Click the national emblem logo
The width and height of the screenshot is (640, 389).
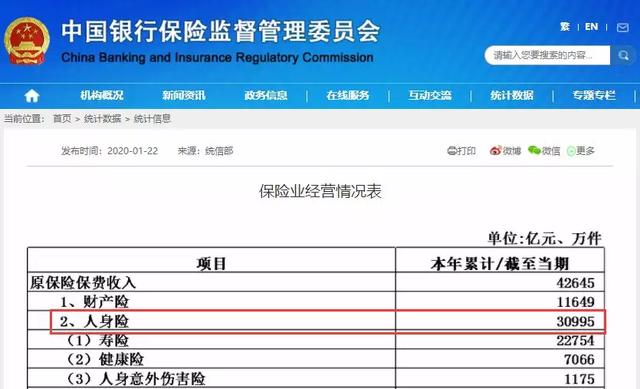click(27, 40)
